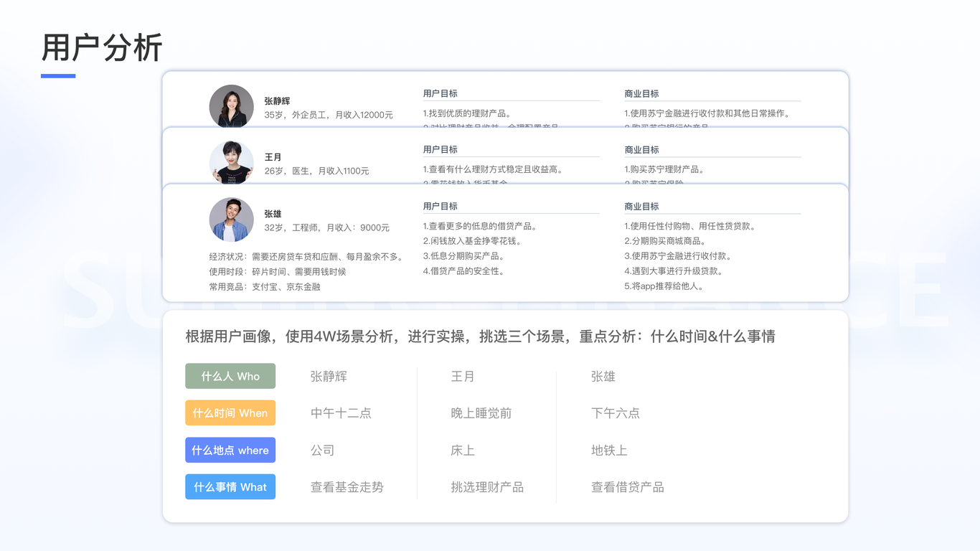This screenshot has height=551, width=980.
Task: Click the 张雄 persona avatar photo
Action: coord(231,220)
